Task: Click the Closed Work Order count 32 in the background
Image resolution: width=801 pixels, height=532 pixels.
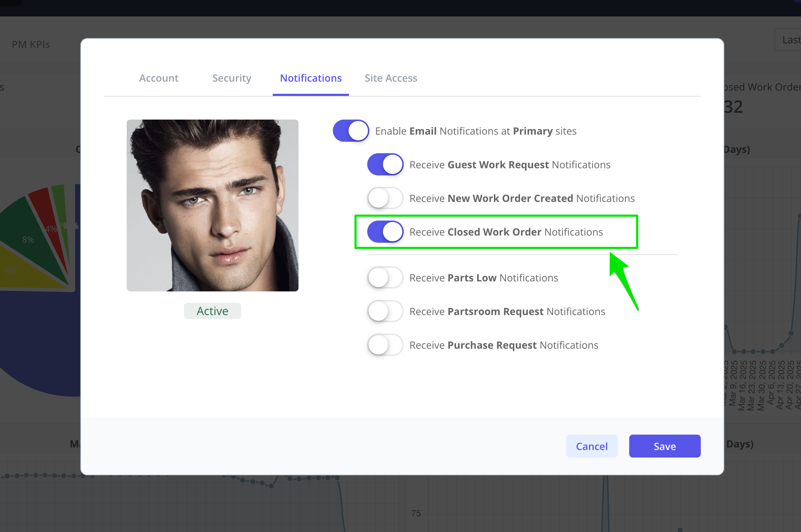Action: 733,107
